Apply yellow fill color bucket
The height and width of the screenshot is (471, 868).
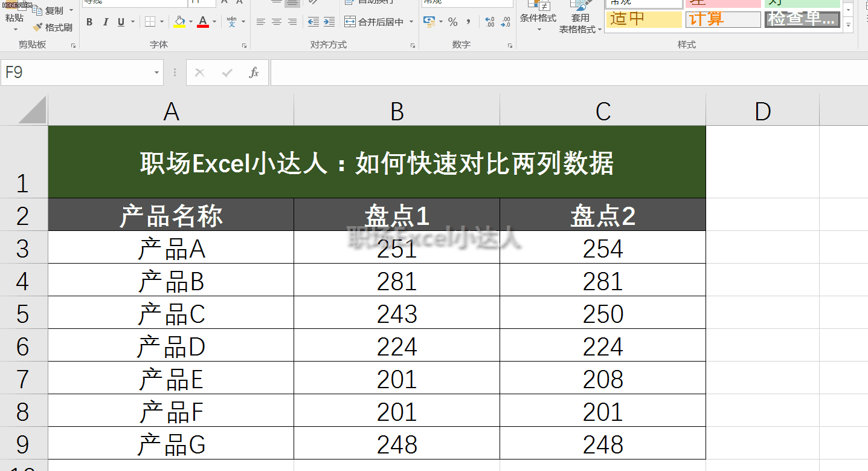179,22
